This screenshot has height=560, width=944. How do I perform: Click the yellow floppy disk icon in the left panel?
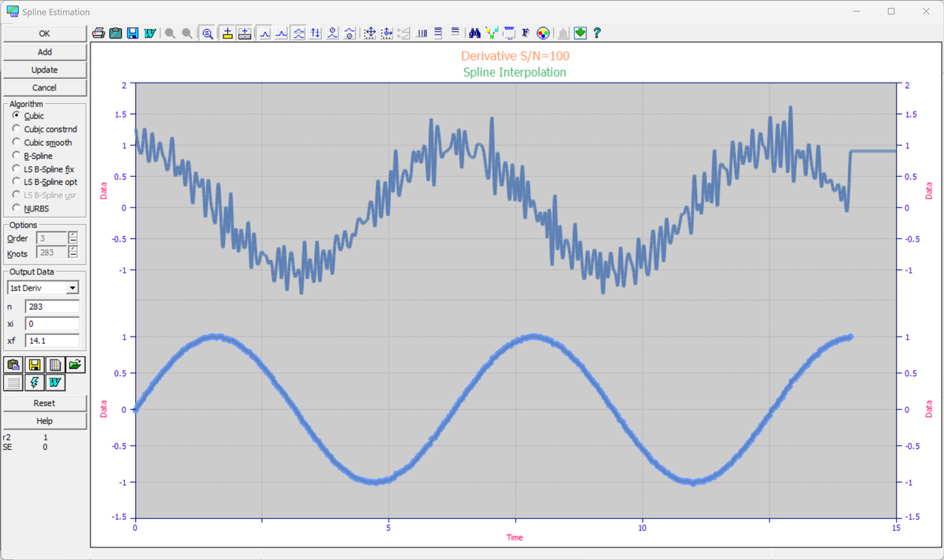point(34,364)
